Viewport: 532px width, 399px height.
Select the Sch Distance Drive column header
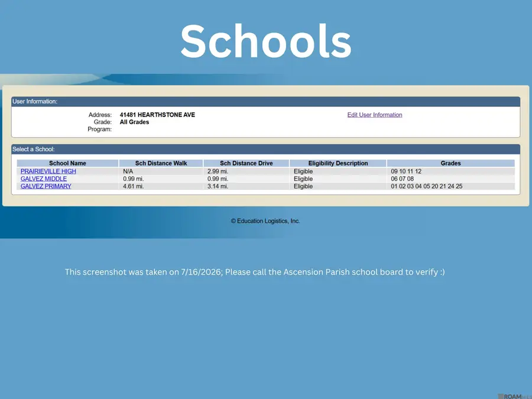point(246,163)
